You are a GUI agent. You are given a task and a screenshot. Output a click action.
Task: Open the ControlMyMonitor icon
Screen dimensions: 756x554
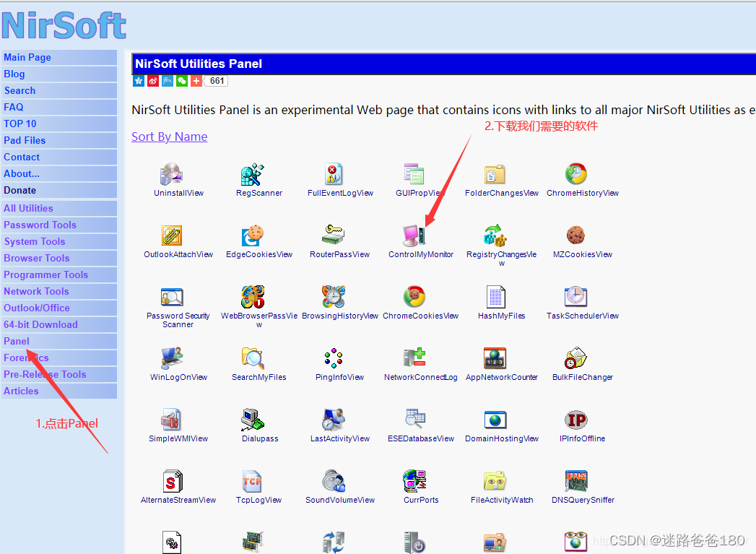[x=414, y=235]
